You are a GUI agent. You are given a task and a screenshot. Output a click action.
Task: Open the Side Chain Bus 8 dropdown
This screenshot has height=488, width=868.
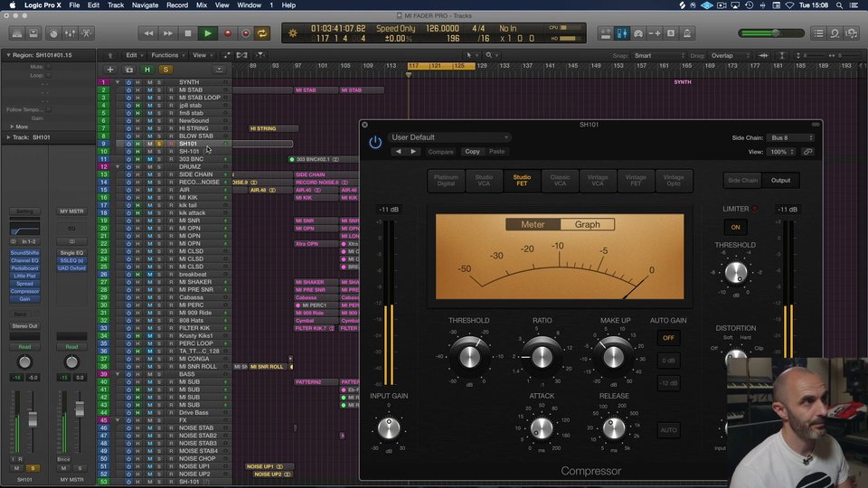pyautogui.click(x=791, y=137)
